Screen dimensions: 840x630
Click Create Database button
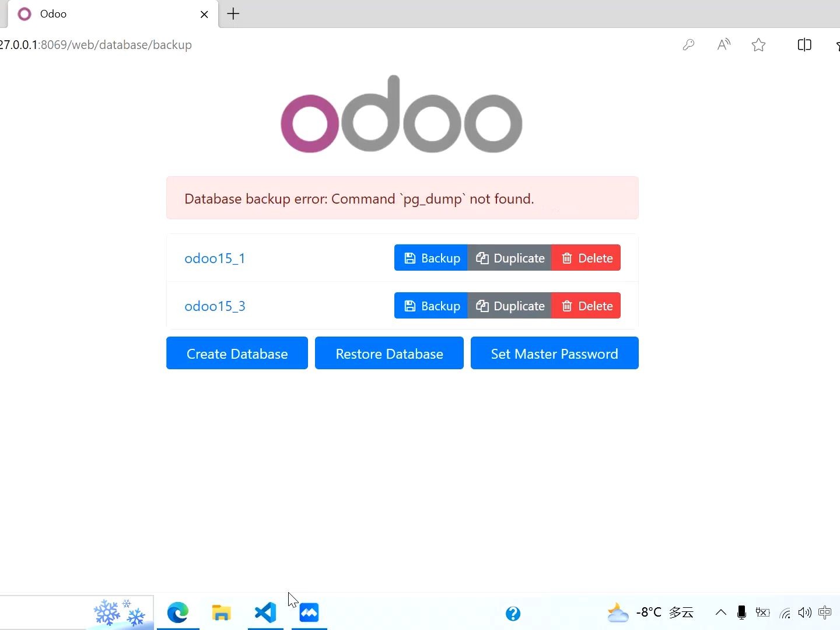pos(237,353)
